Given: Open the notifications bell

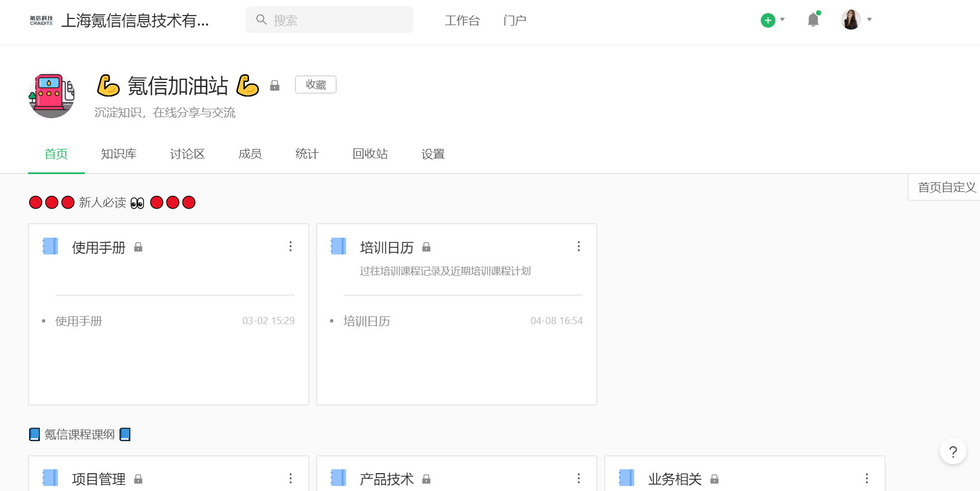Looking at the screenshot, I should [x=813, y=20].
